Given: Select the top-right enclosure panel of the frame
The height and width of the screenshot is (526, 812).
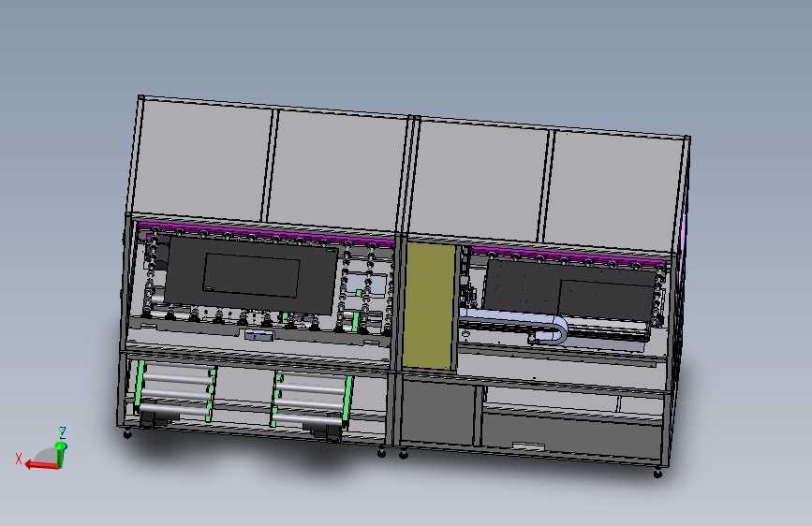Looking at the screenshot, I should click(x=613, y=192).
